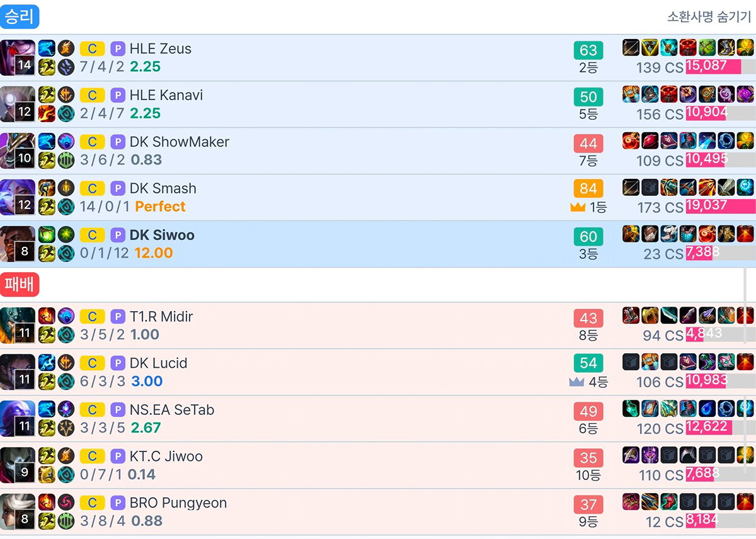Open DK Smash's profile link

click(163, 188)
